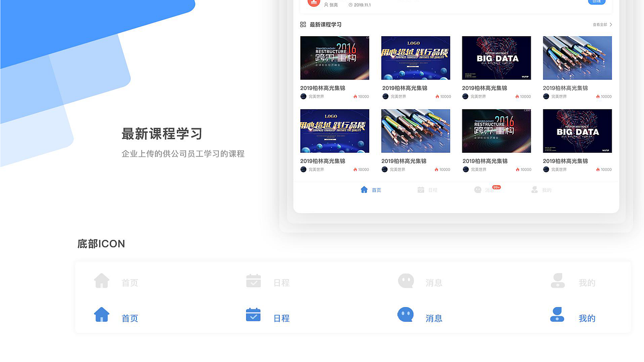The width and height of the screenshot is (644, 362).
Task: Activate the gray 日程 calendar icon state
Action: (x=253, y=281)
